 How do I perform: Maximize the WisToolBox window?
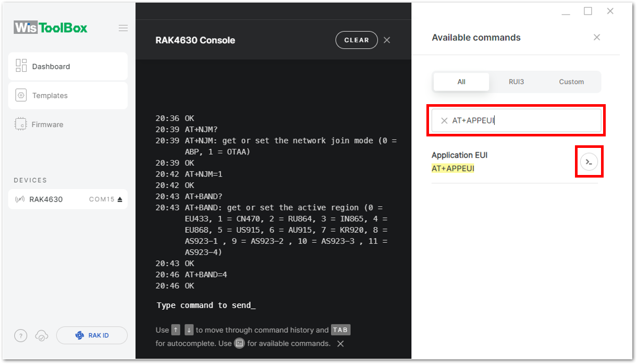coord(588,11)
